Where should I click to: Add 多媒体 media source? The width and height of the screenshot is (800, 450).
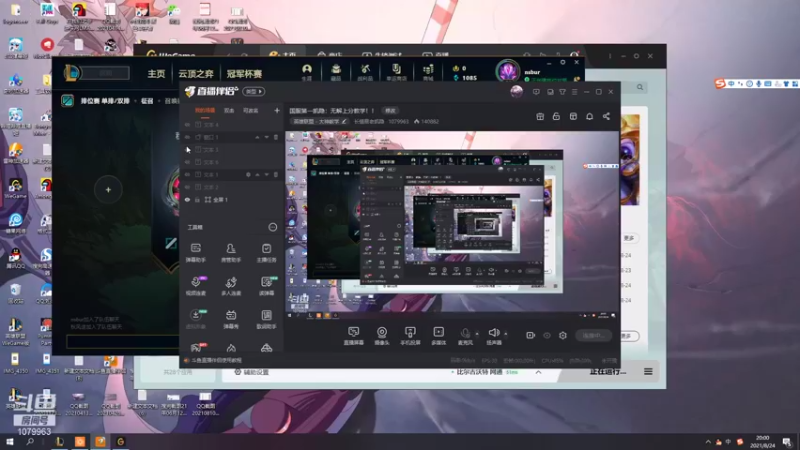click(438, 336)
